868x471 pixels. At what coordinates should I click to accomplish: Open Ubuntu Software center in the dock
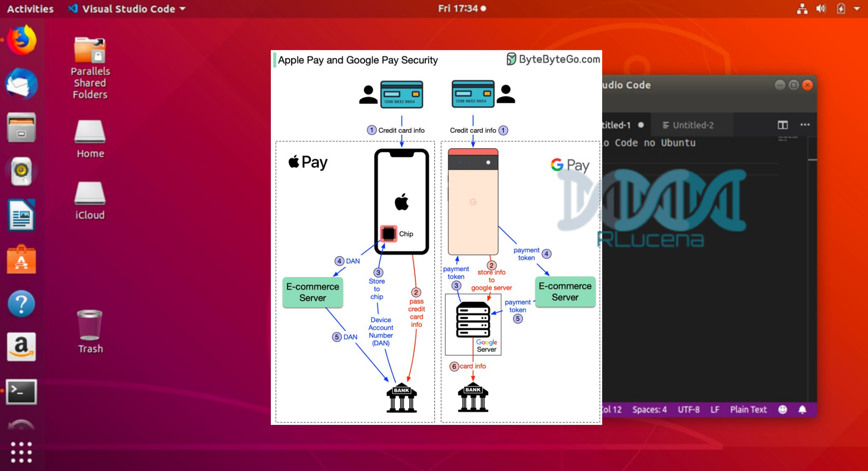tap(21, 260)
